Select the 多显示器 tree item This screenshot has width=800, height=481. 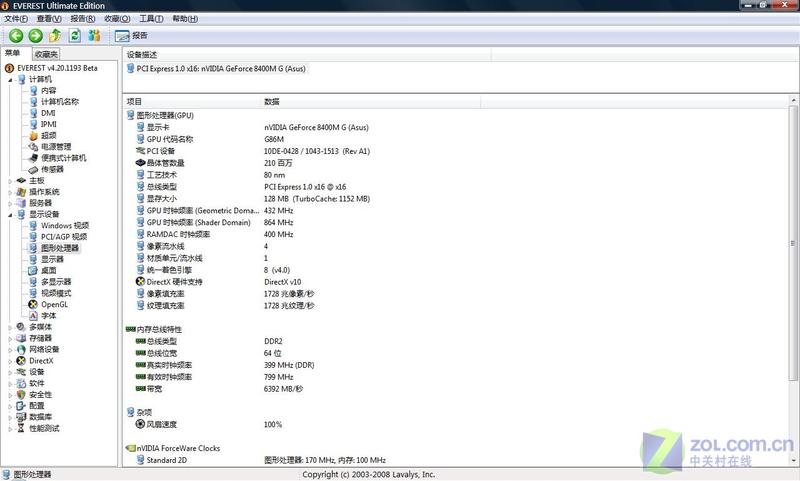(x=56, y=282)
